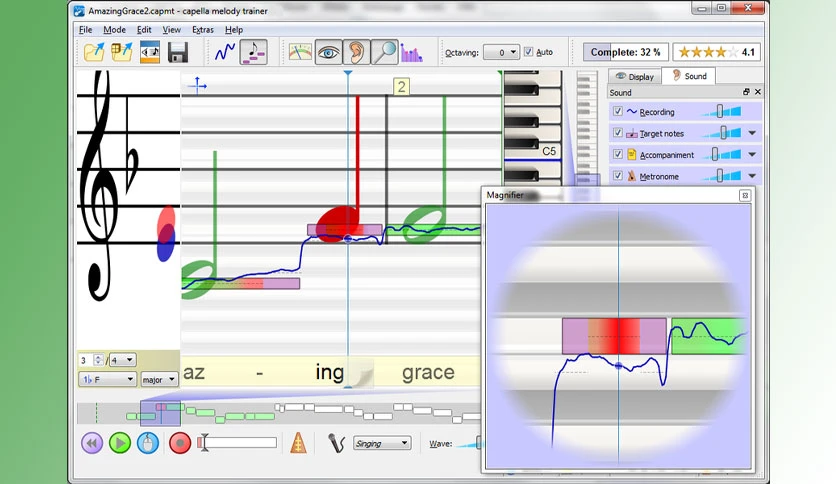836x484 pixels.
Task: Toggle the ear sound icon
Action: (x=356, y=52)
